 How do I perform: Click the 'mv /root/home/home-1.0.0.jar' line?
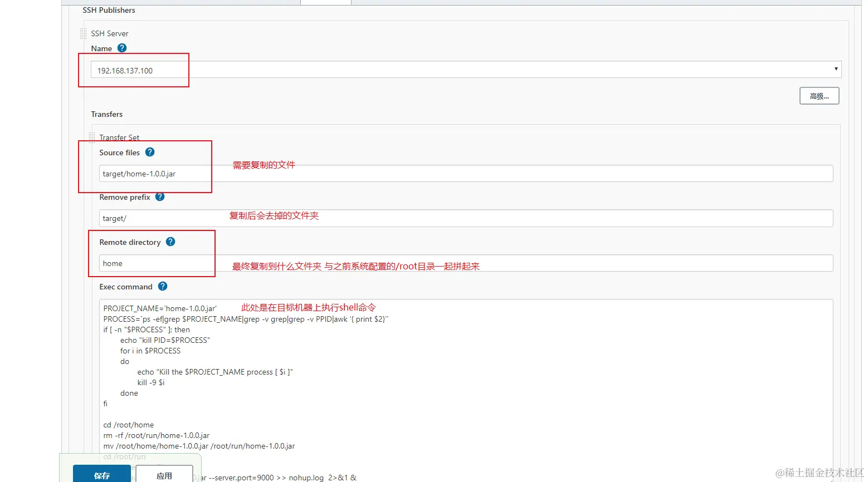(199, 446)
